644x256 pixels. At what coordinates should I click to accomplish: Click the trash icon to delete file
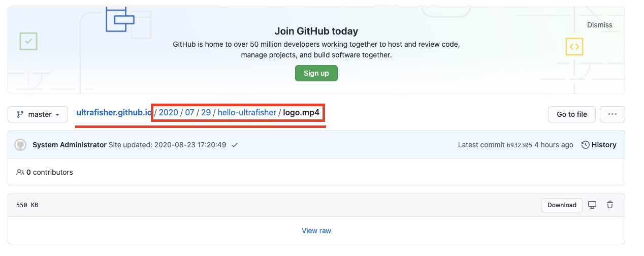(x=610, y=205)
